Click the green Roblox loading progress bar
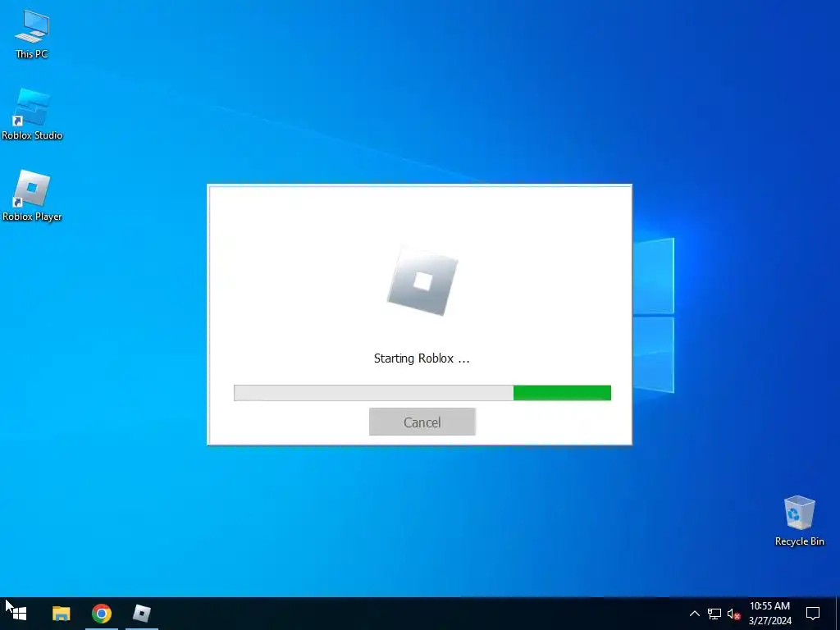Screen dimensions: 840x630 pos(422,393)
